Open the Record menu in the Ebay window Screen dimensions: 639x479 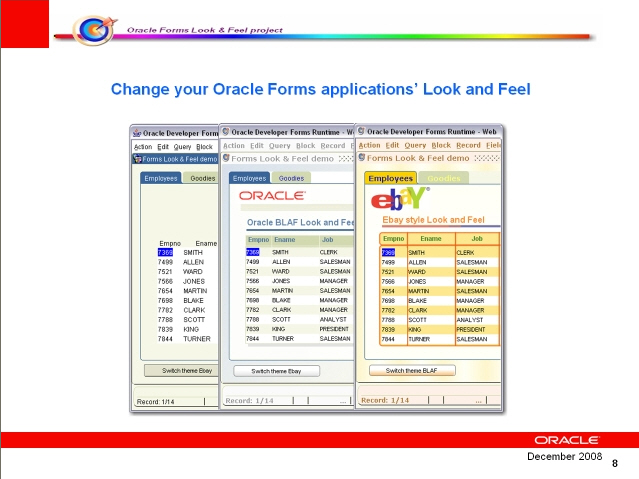tap(468, 145)
